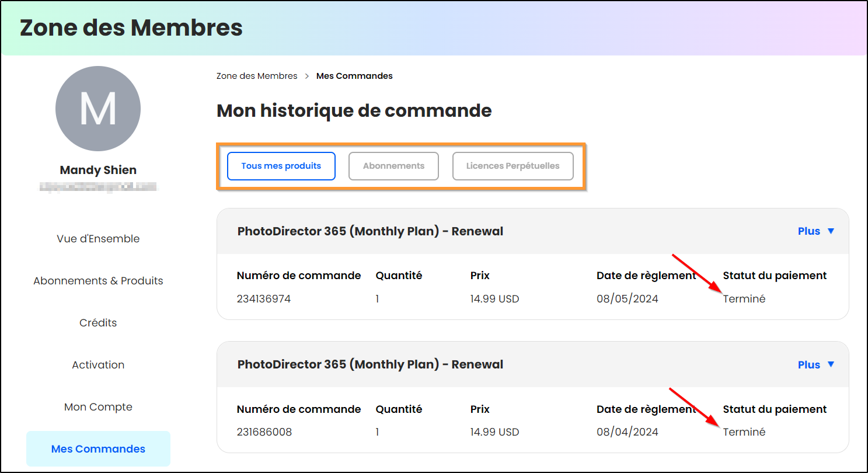Click Zone des Membres breadcrumb link
The width and height of the screenshot is (868, 473).
257,76
